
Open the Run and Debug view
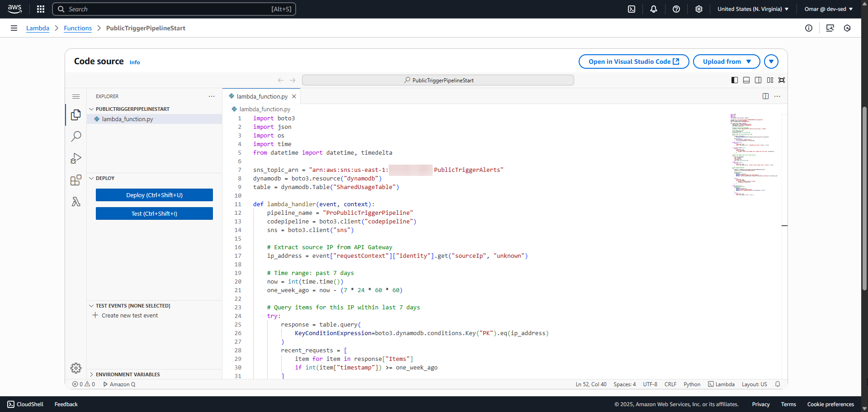[76, 158]
